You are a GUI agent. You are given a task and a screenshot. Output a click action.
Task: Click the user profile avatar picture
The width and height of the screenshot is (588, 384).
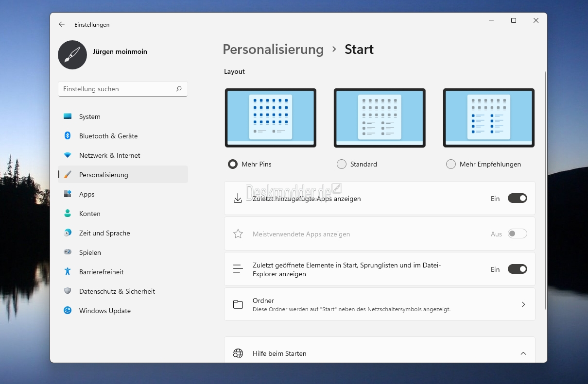(72, 55)
